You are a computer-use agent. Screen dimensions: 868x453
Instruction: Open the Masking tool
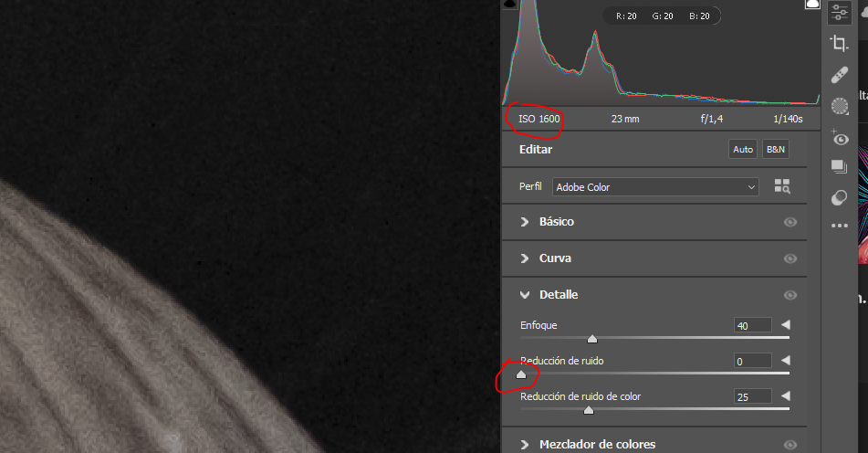click(839, 106)
